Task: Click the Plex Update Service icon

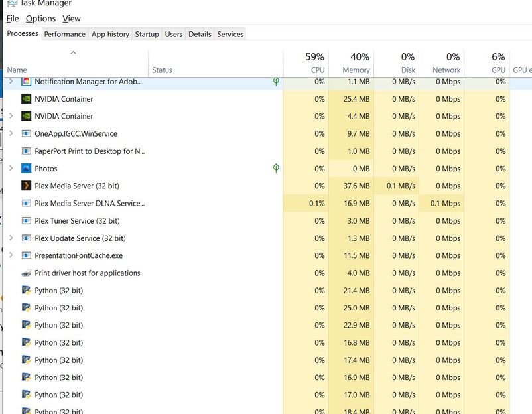Action: click(26, 238)
